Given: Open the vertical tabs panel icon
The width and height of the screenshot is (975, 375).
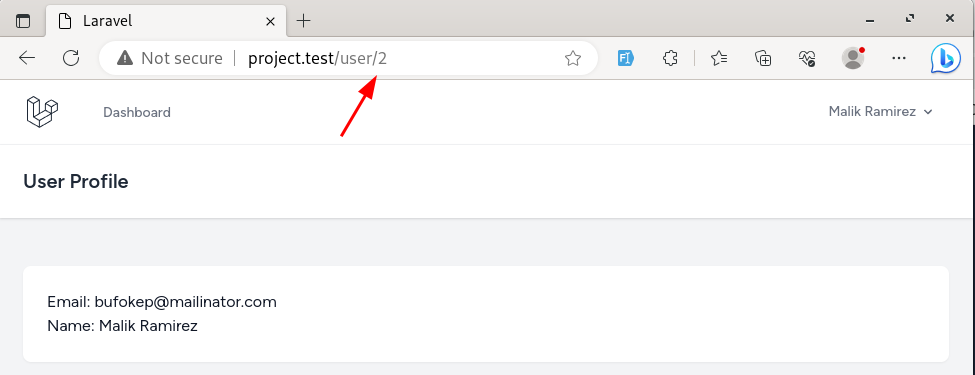Looking at the screenshot, I should [23, 21].
